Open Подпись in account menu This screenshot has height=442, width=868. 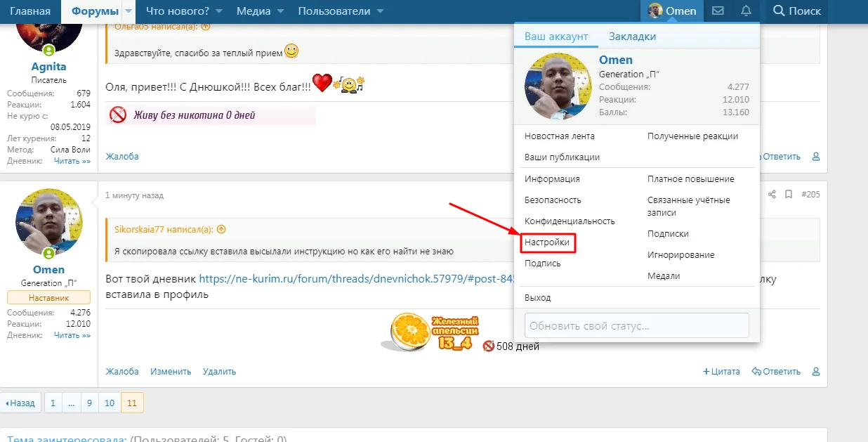pos(543,264)
